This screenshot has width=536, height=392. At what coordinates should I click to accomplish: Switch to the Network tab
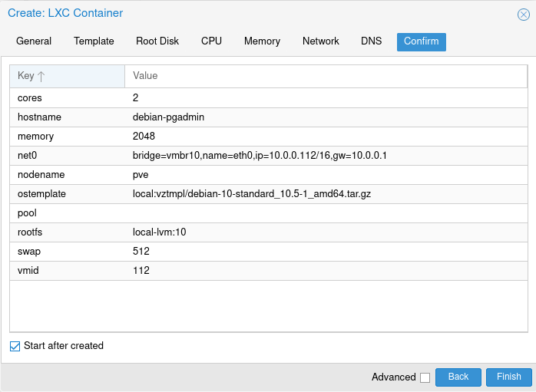(321, 41)
